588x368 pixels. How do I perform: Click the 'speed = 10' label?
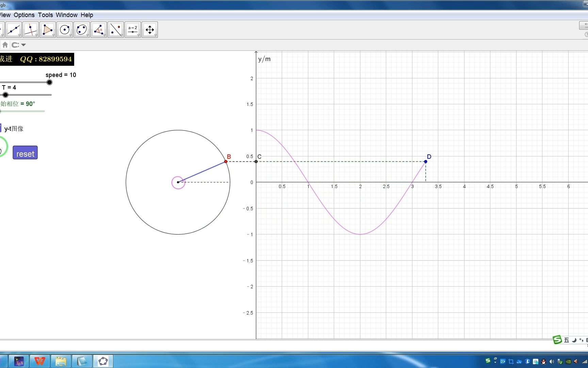tap(61, 75)
